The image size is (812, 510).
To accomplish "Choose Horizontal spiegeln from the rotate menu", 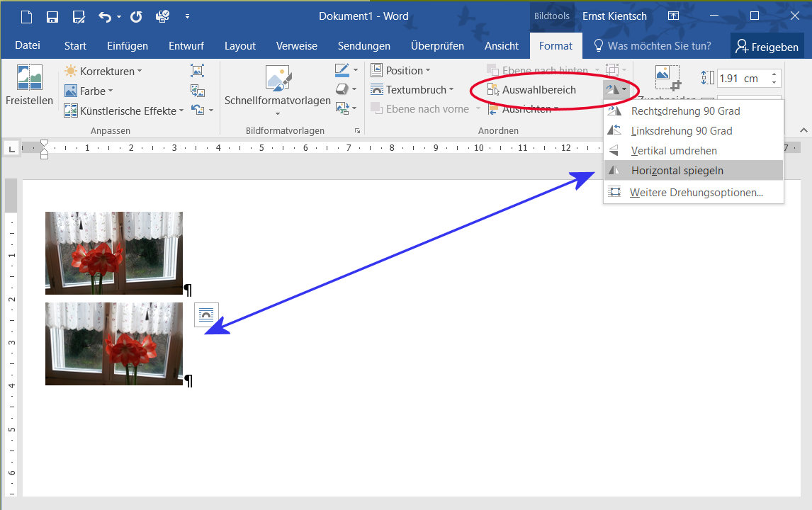I will [x=677, y=171].
